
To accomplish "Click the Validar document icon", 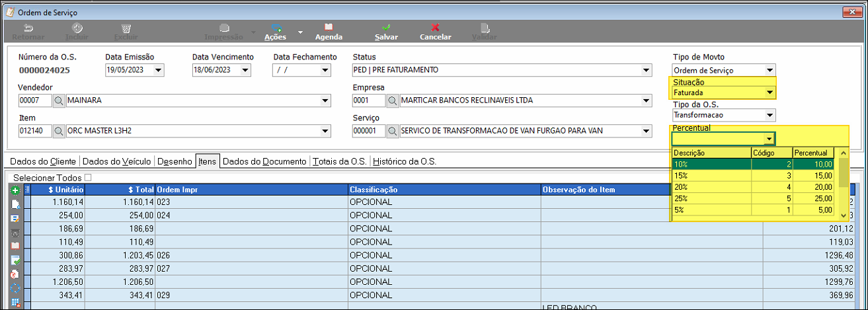I will click(485, 28).
